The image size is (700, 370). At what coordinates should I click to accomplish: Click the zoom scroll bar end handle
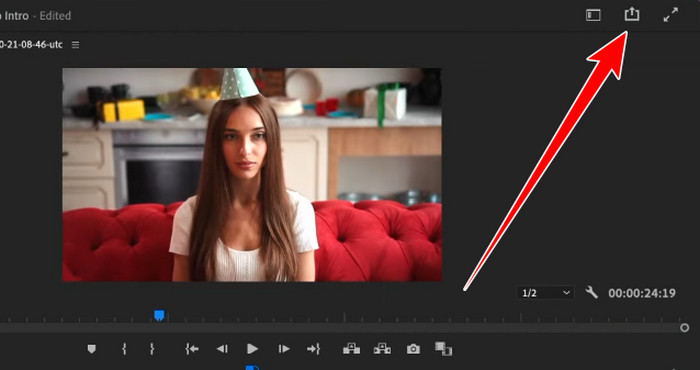684,328
